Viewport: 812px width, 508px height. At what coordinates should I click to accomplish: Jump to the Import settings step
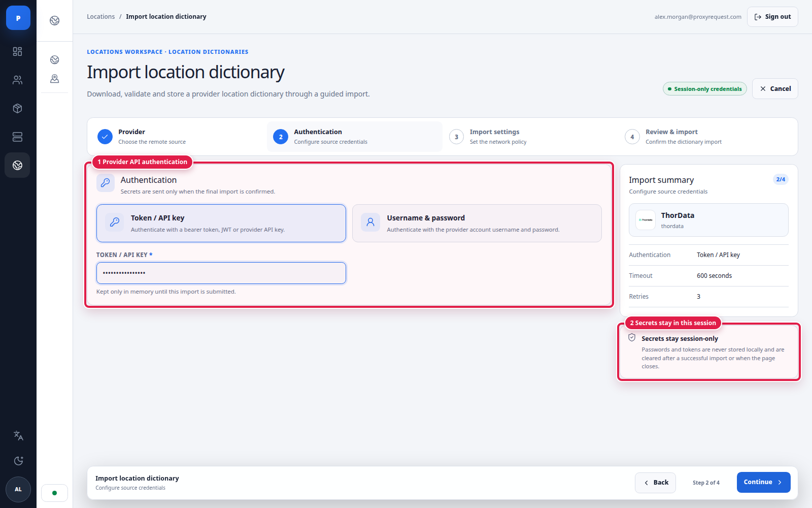[530, 137]
